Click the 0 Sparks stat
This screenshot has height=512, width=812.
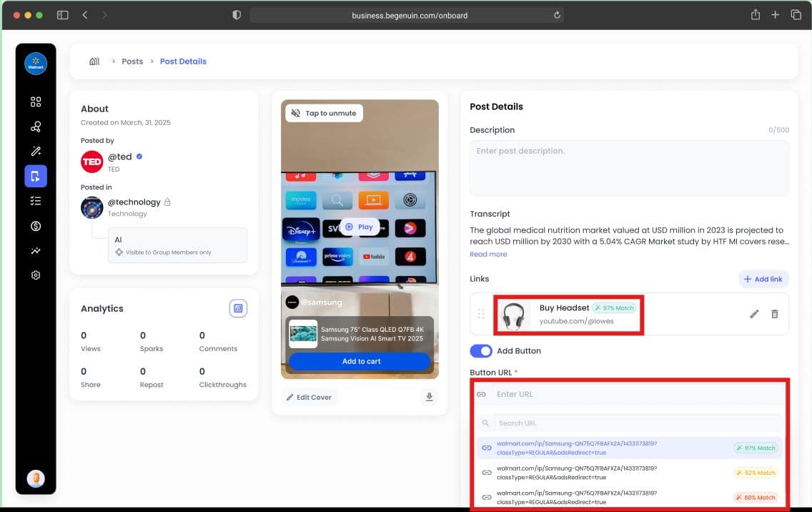[152, 342]
